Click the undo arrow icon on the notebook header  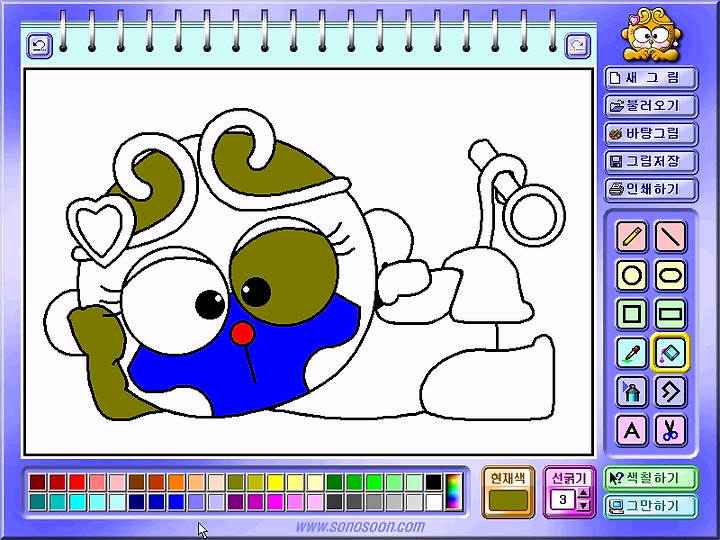coord(39,45)
